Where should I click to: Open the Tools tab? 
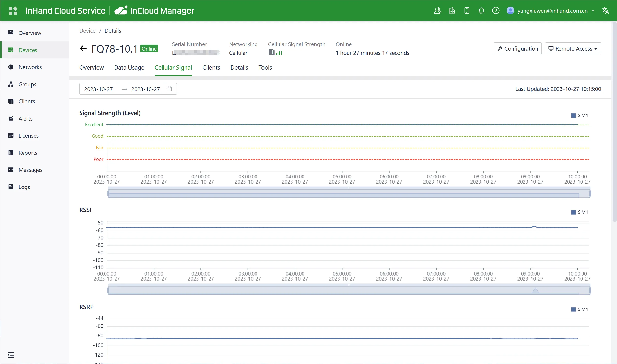point(265,67)
